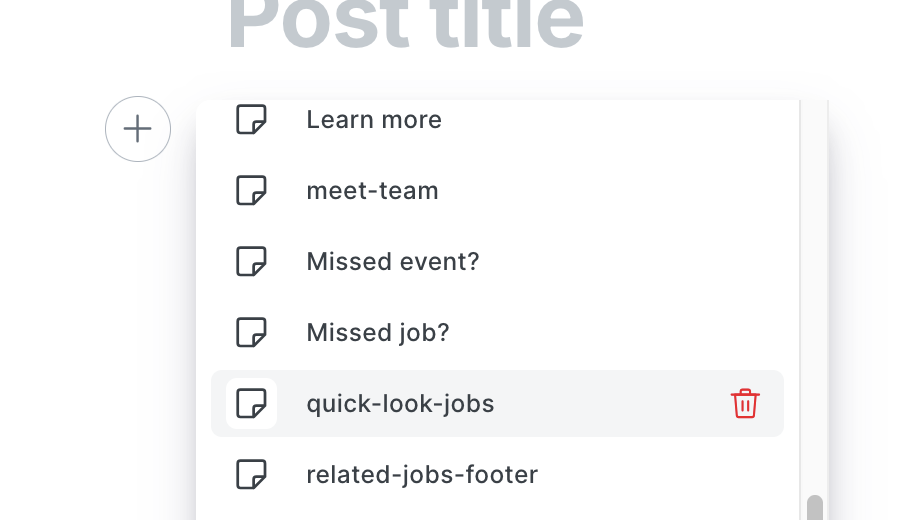Click the plus button to add a card
This screenshot has height=520, width=914.
(138, 129)
